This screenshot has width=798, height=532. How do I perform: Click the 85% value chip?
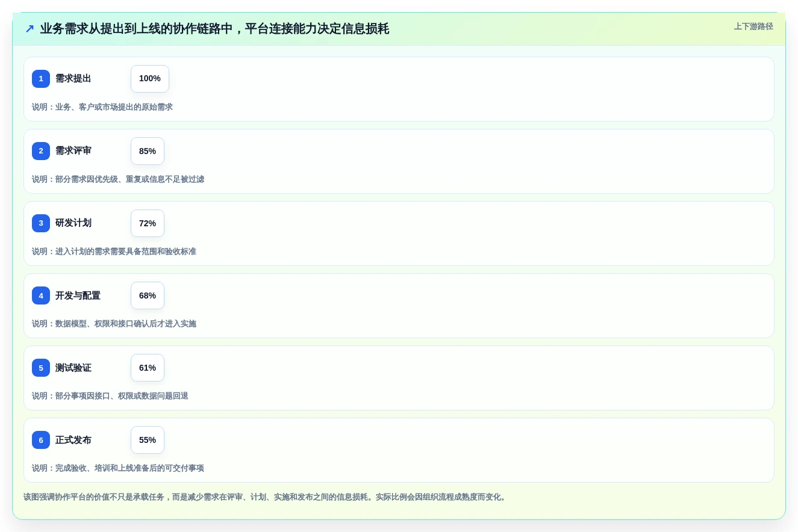(x=148, y=151)
